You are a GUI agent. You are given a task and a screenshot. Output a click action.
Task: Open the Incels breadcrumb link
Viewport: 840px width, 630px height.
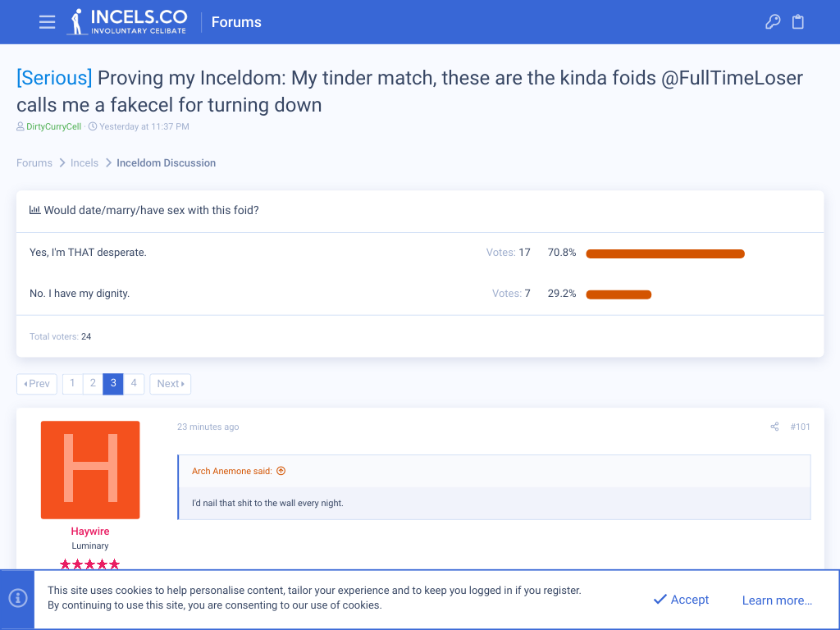coord(84,163)
